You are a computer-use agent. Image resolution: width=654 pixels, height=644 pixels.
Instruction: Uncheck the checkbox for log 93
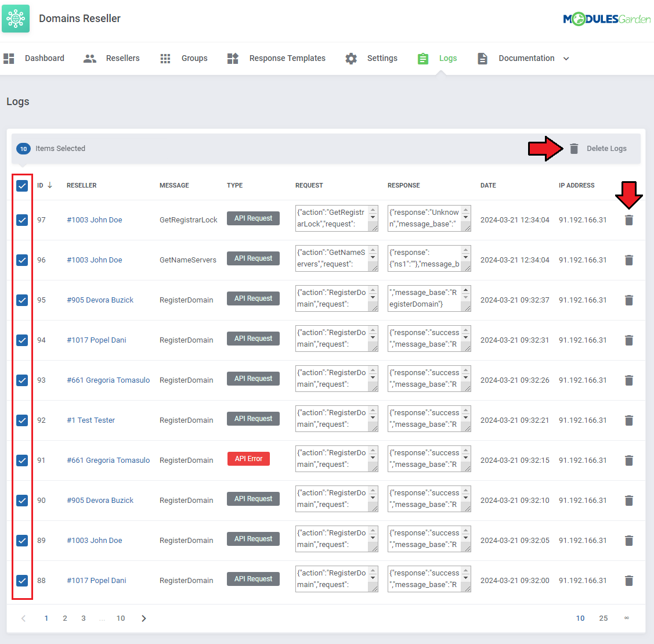tap(22, 380)
